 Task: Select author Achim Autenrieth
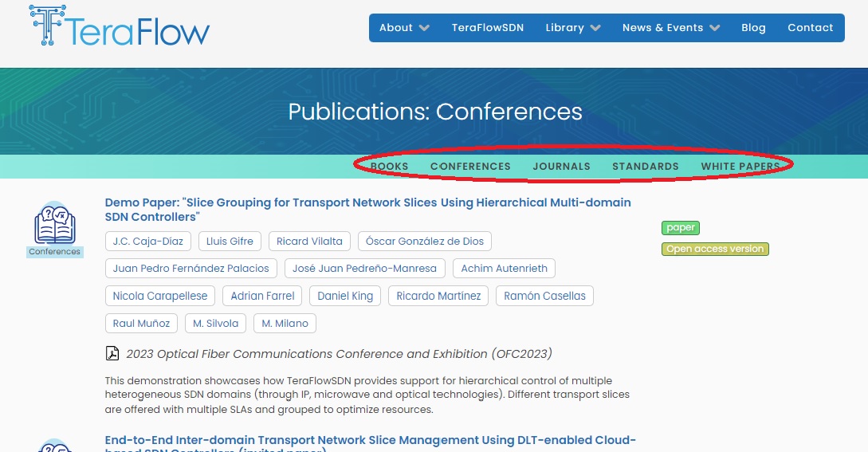tap(505, 268)
